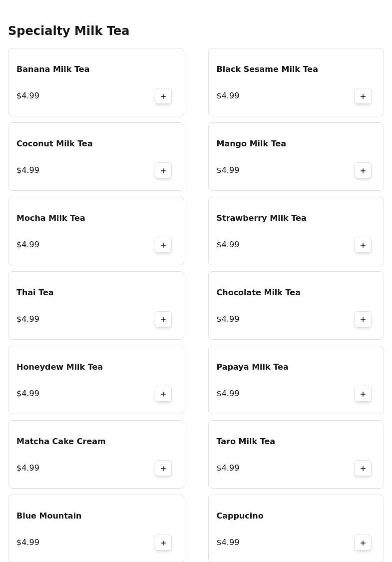Select the Matcha Cake Cream title

pos(61,441)
